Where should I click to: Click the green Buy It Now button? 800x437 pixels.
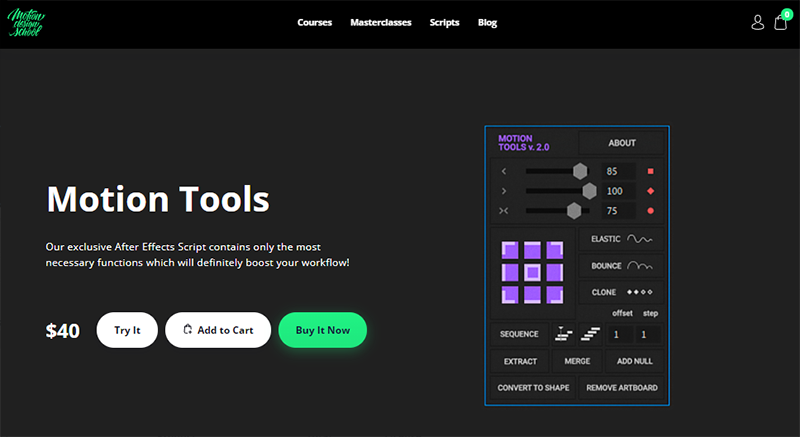click(322, 330)
